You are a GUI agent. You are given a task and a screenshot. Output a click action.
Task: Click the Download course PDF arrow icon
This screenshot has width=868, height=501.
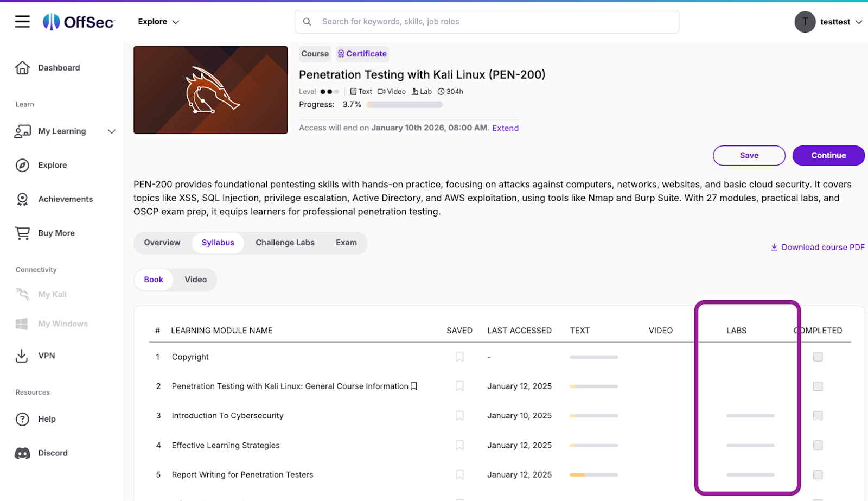(x=774, y=247)
